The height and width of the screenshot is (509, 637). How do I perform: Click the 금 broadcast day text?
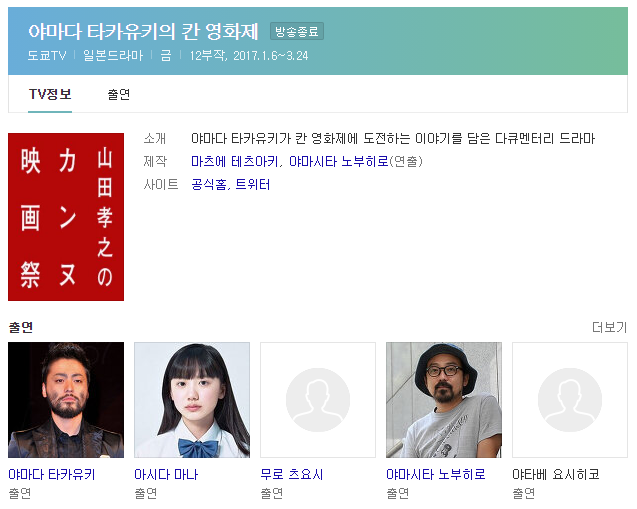point(166,55)
